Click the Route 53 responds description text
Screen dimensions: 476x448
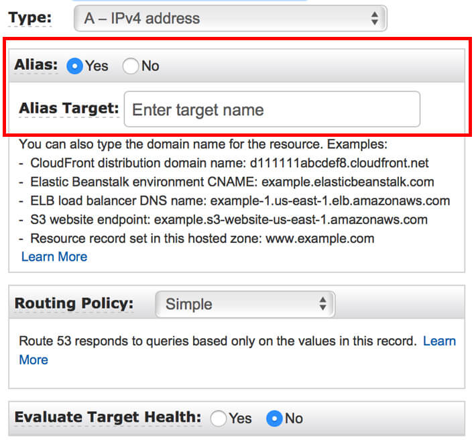(218, 341)
